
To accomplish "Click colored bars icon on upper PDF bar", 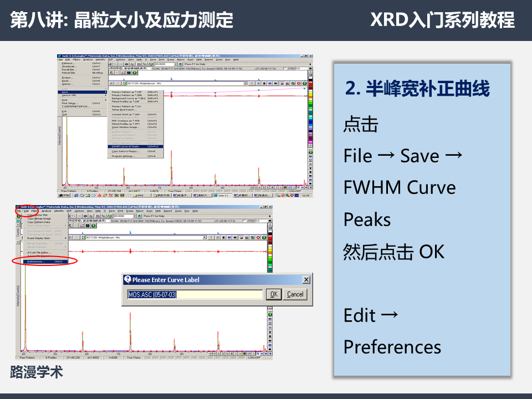I will point(287,84).
